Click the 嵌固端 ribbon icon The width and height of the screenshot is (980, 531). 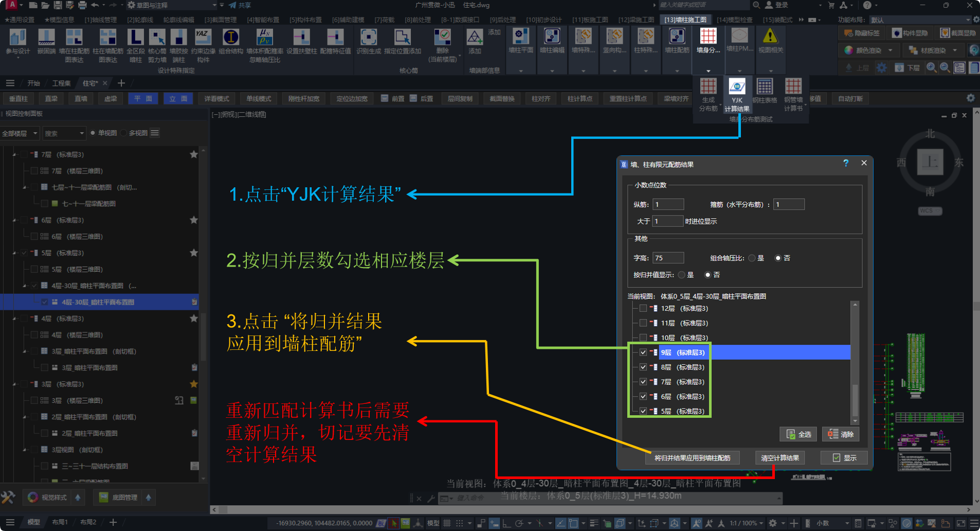(46, 38)
